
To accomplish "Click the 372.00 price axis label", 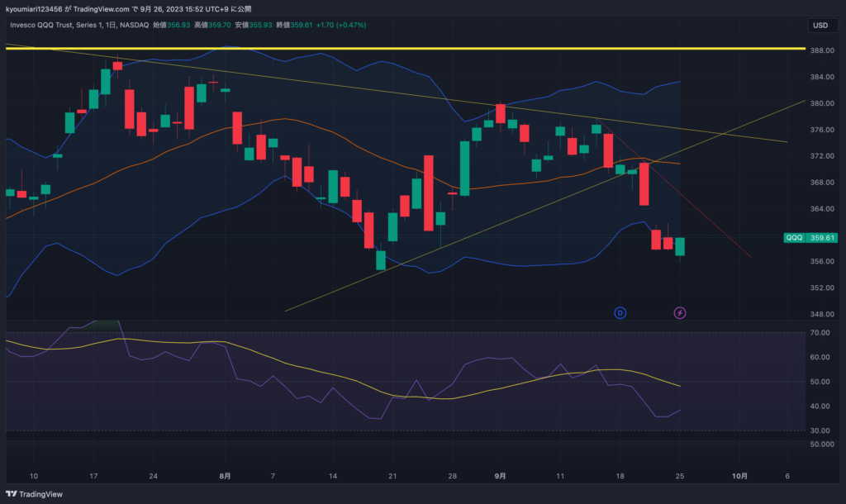I will click(x=822, y=155).
